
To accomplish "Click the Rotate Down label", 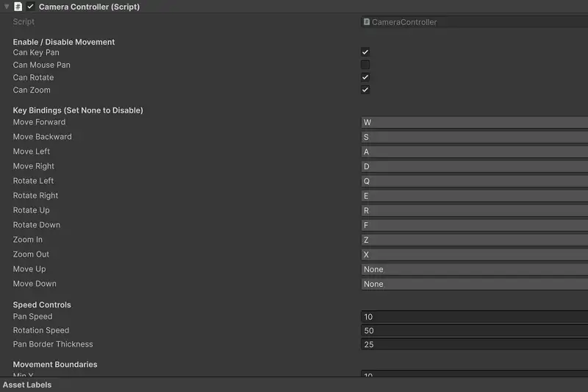I will [x=36, y=225].
